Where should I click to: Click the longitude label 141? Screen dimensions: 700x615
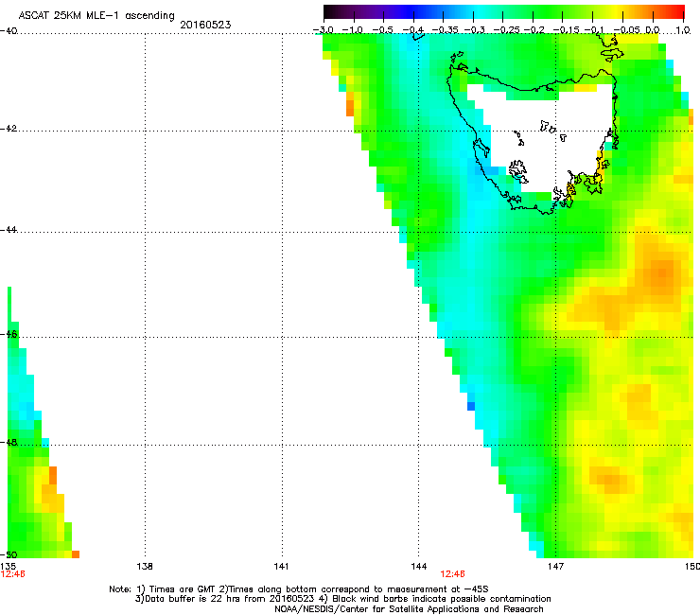pyautogui.click(x=281, y=567)
